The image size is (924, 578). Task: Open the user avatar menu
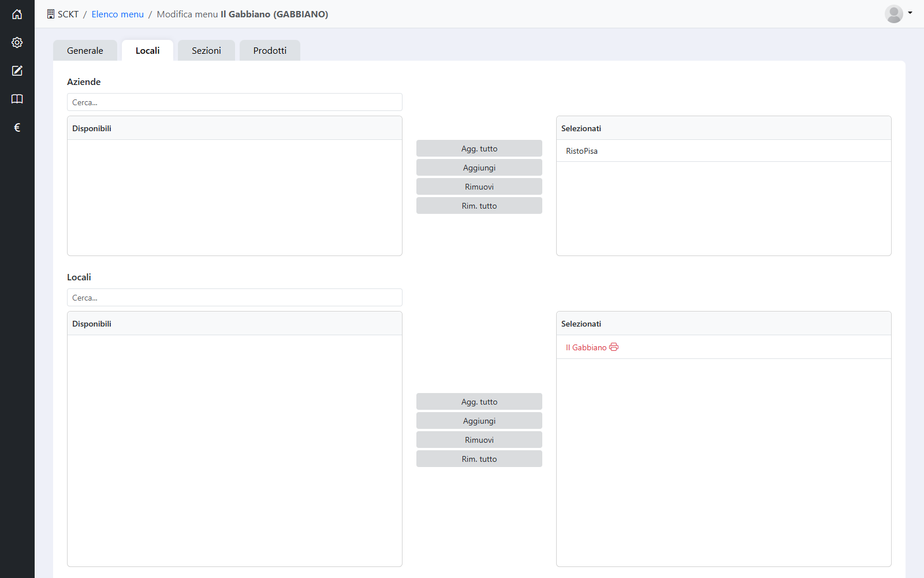tap(894, 14)
